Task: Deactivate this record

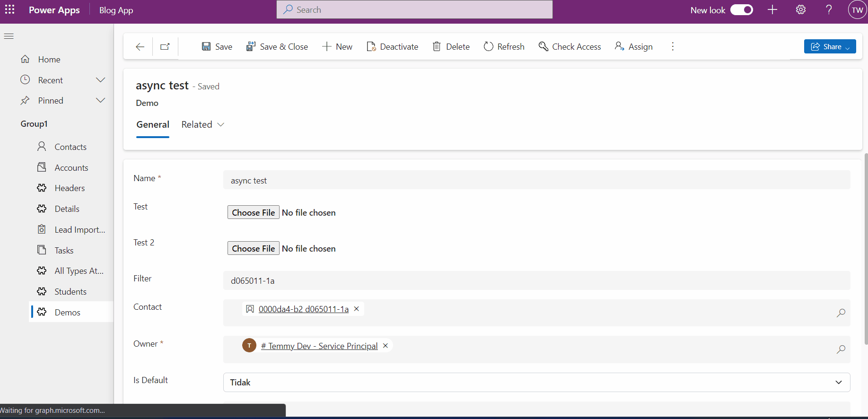Action: [393, 46]
